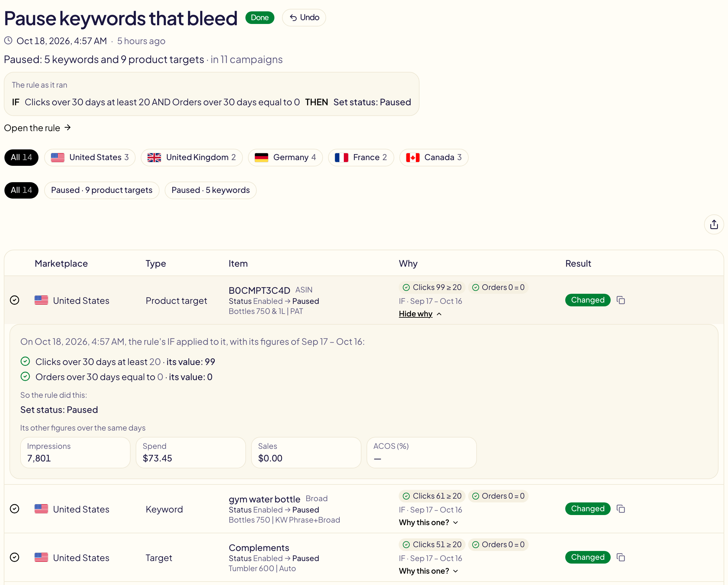Toggle the row check circle for B0CMPT3C4D
Image resolution: width=728 pixels, height=585 pixels.
click(x=15, y=300)
